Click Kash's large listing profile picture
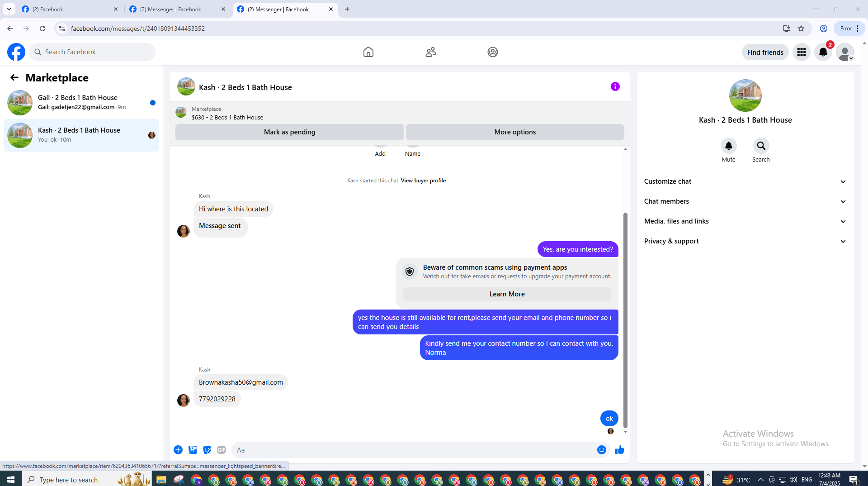Screen dimensions: 868x486 point(745,95)
